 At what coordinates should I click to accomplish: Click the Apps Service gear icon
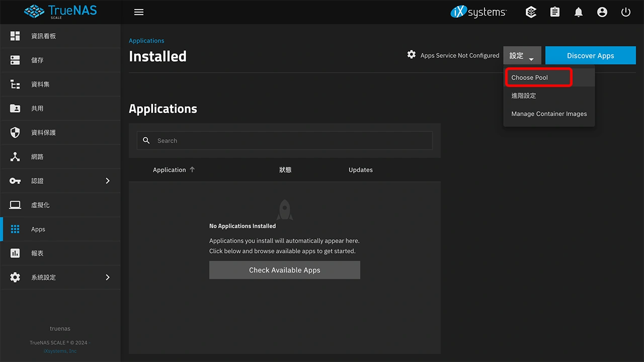[412, 55]
